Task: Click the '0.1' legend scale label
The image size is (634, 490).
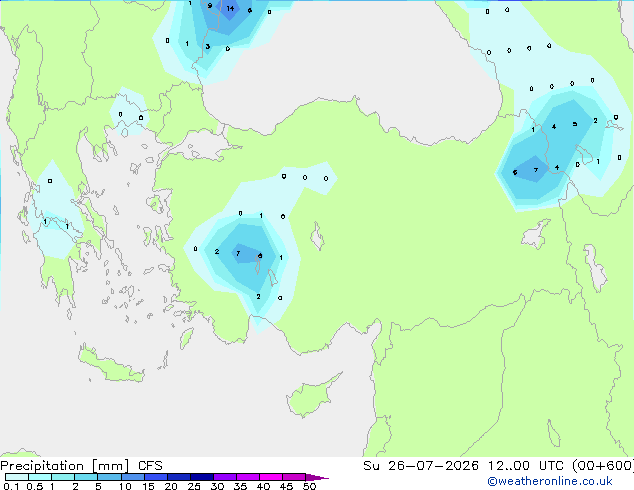Action: [11, 486]
